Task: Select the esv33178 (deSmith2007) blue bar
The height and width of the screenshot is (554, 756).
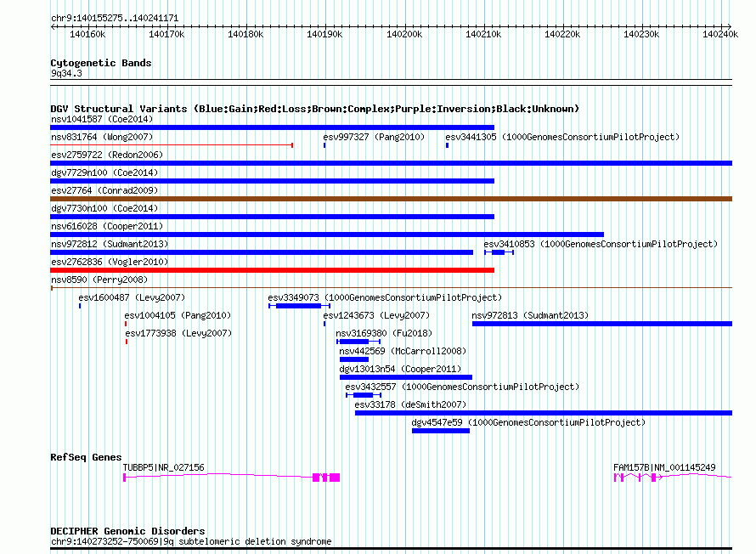Action: coord(544,413)
